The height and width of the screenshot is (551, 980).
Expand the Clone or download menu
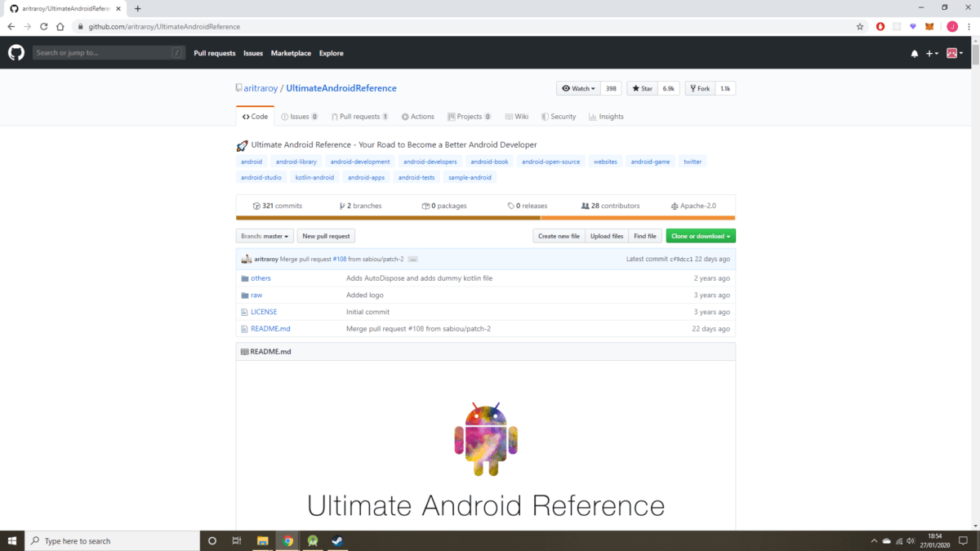(701, 235)
